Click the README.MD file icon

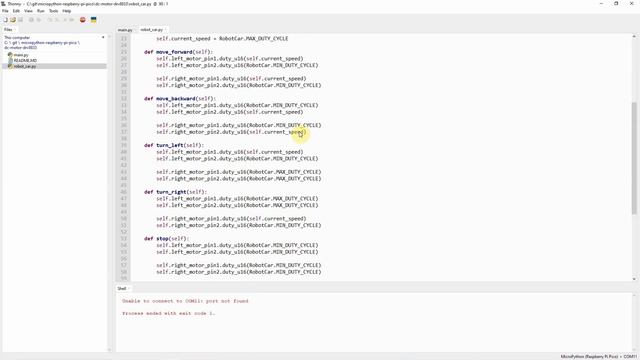pyautogui.click(x=10, y=60)
